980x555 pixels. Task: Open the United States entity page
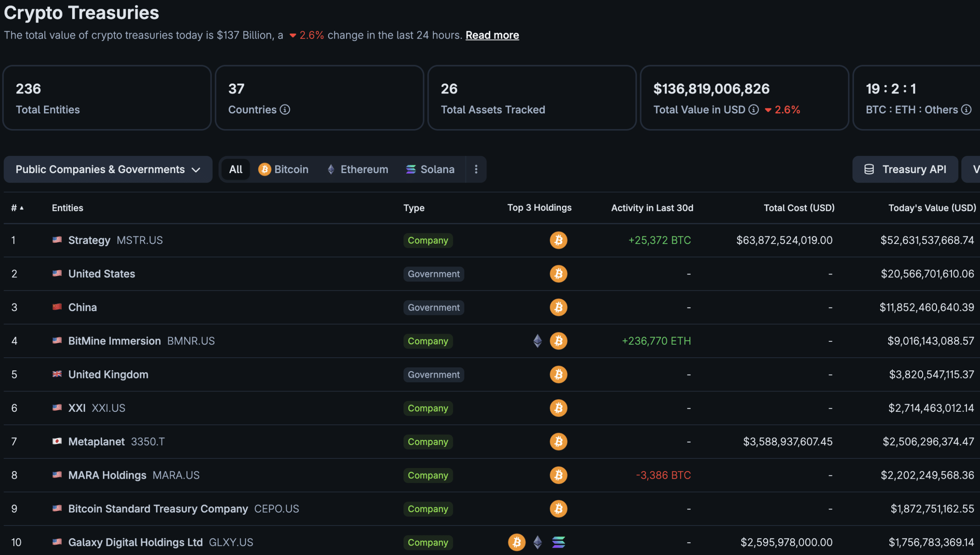point(101,274)
